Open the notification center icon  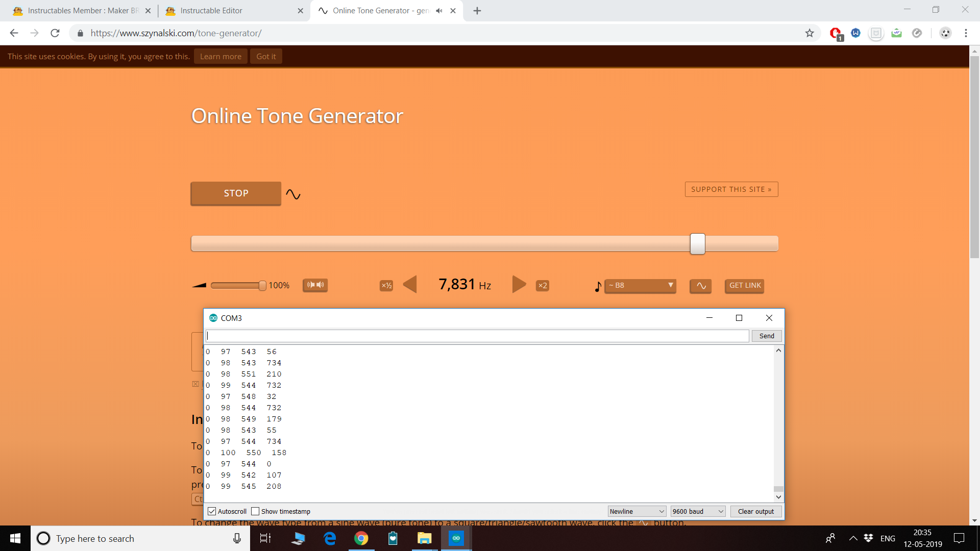click(x=959, y=538)
